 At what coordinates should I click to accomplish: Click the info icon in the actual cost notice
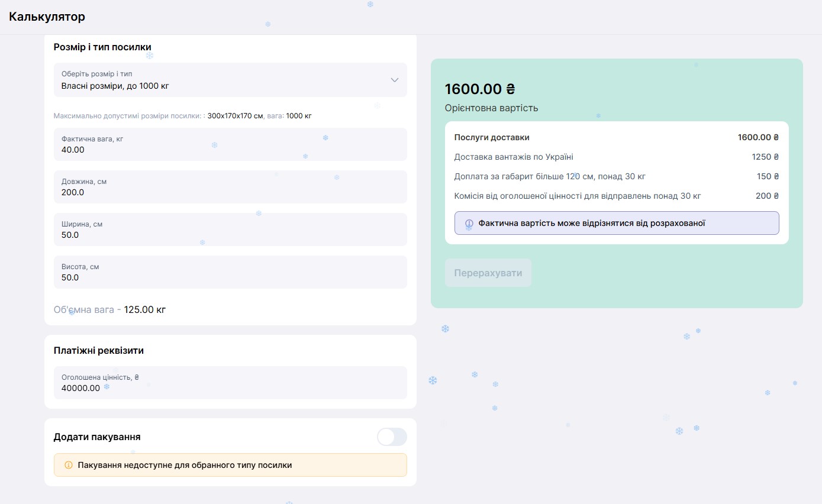(469, 224)
